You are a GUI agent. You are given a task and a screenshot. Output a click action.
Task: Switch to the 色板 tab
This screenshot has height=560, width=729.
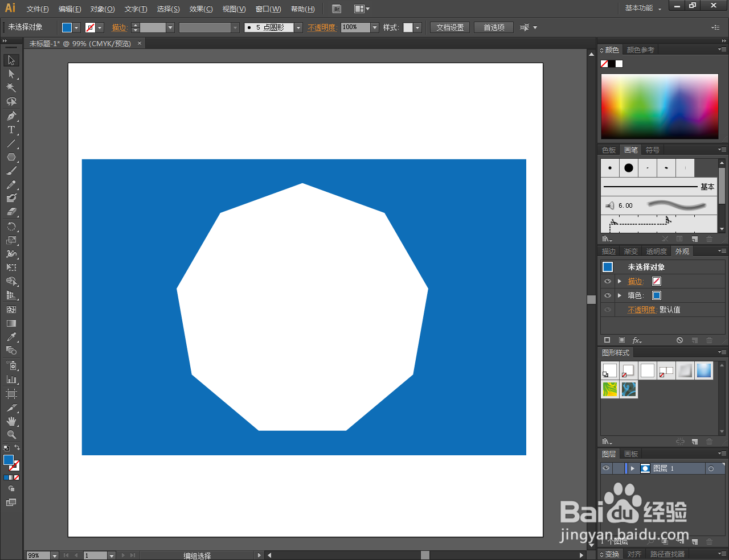(x=609, y=150)
